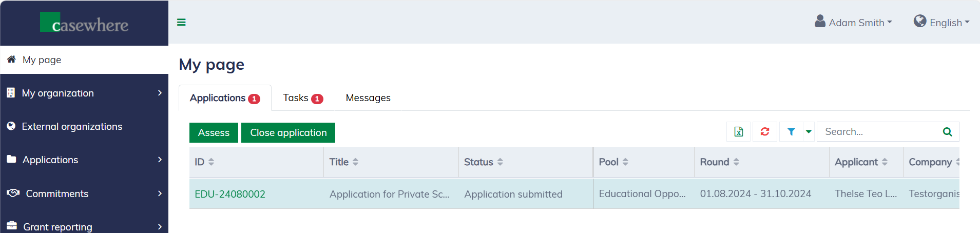Open the English language dropdown
The image size is (980, 233).
click(x=942, y=22)
